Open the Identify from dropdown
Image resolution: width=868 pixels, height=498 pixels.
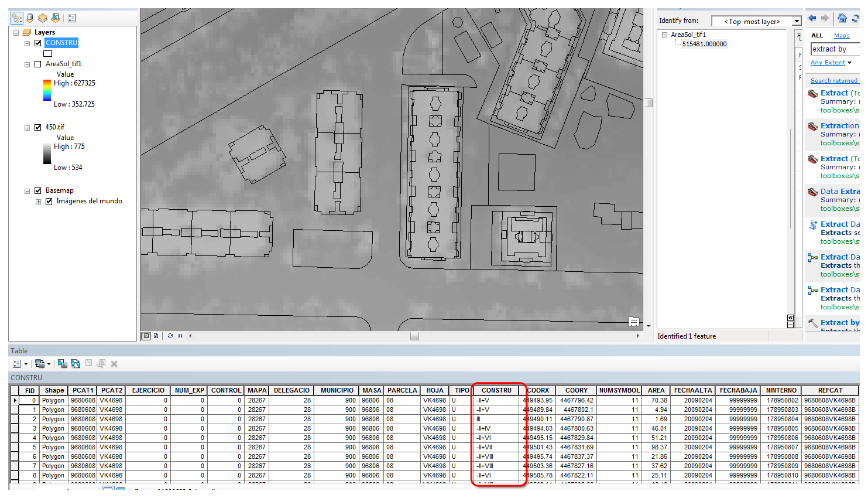(796, 22)
